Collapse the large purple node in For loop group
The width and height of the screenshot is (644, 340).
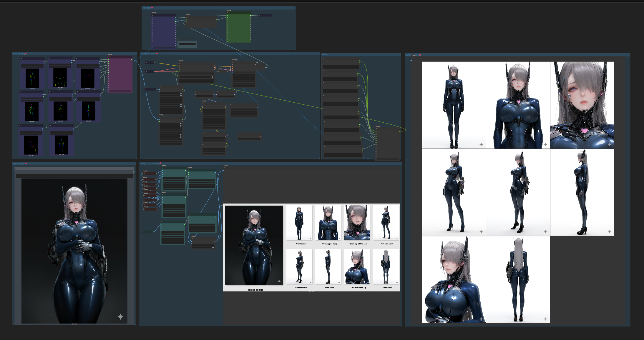pos(153,15)
